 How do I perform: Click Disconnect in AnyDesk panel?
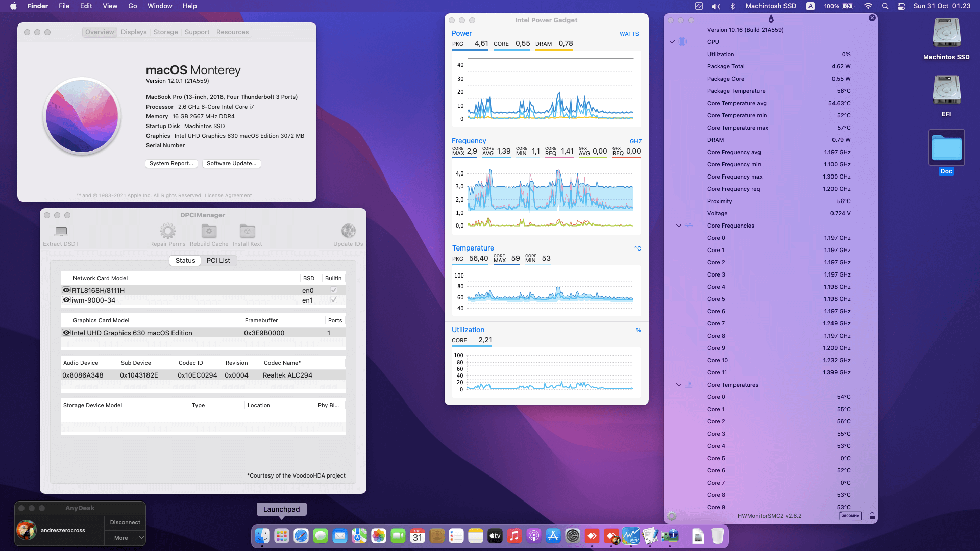125,522
